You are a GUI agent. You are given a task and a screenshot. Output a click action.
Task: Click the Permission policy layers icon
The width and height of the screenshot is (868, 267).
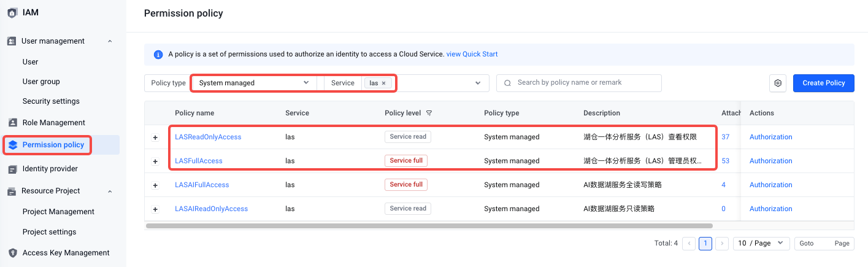coord(13,145)
